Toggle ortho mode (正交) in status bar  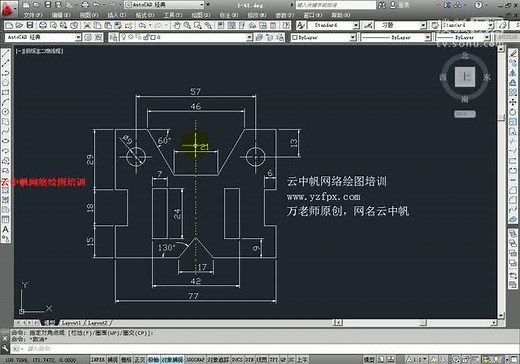point(140,360)
